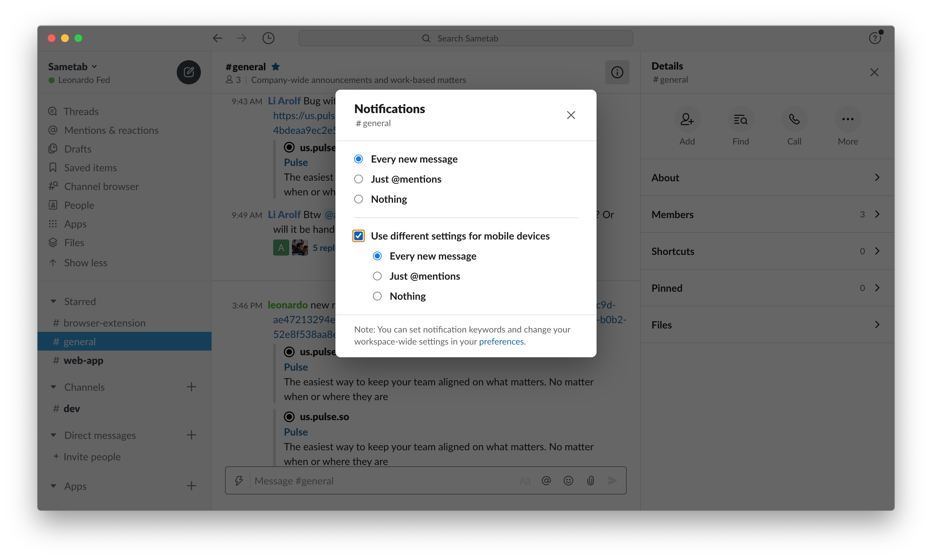Screen dimensions: 932x560
Task: Click the channel details info icon
Action: tap(617, 72)
